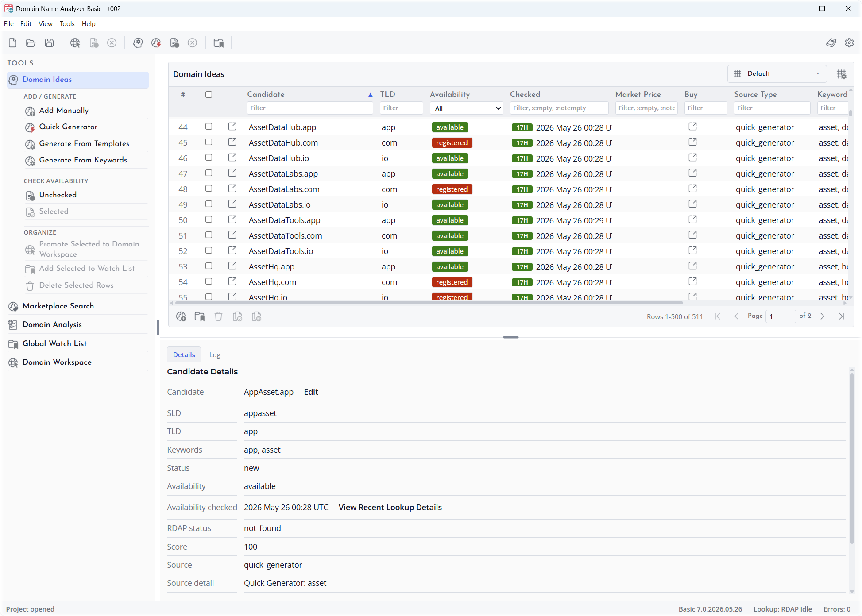Screen dimensions: 862x616
Task: Click the TLD filter input field
Action: [402, 108]
